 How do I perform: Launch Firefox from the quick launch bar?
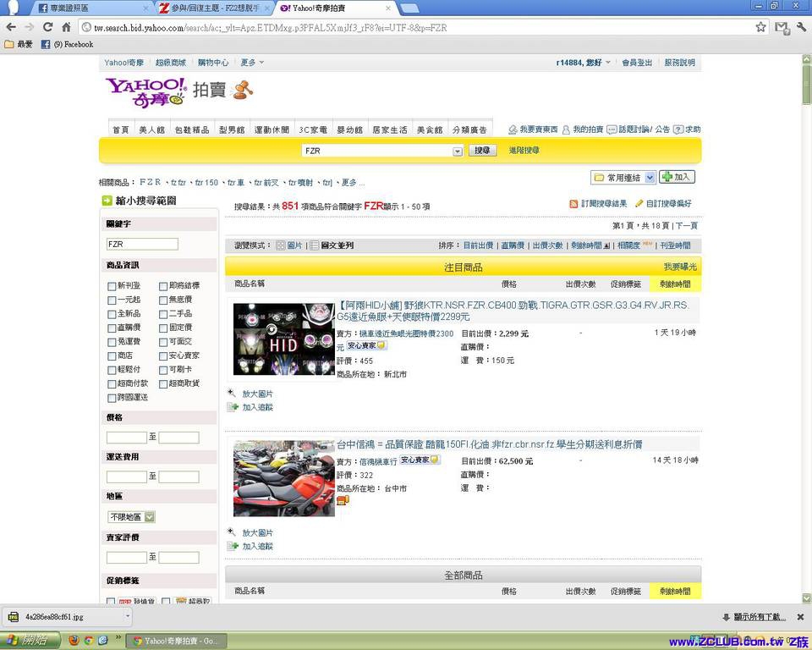point(74,640)
